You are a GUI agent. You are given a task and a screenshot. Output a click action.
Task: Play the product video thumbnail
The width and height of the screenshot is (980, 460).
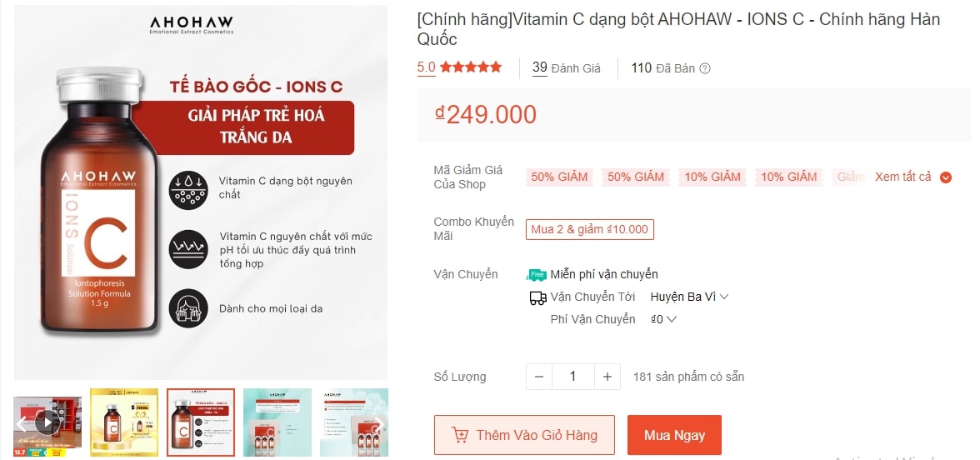coord(47,422)
